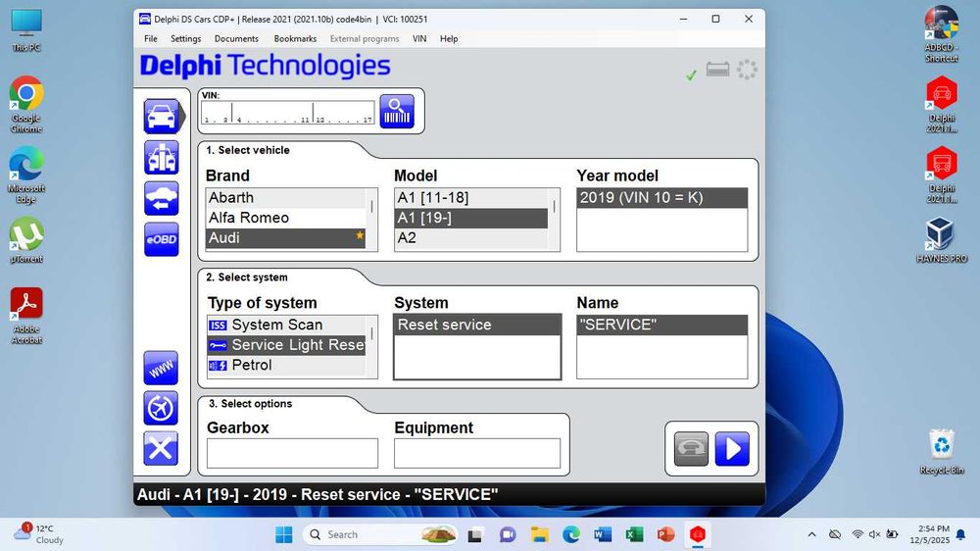
Task: Select Reset service system
Action: [x=477, y=325]
